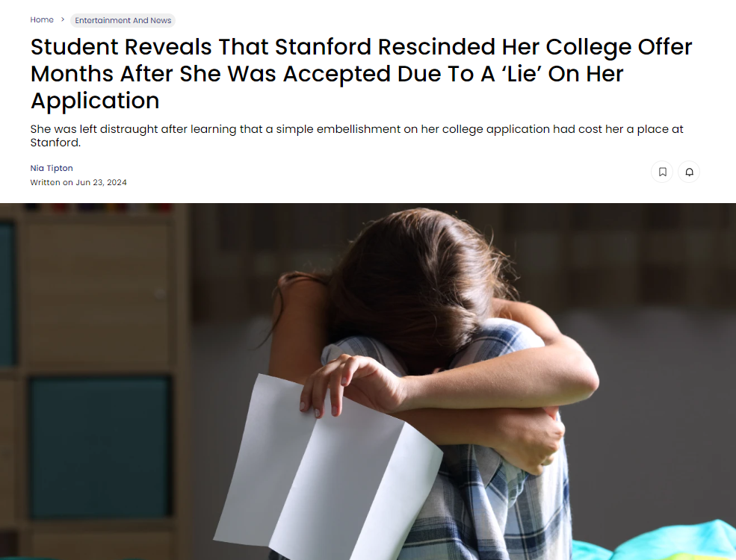Click the colorful blanket at photo corner
Screen dimensions: 736x560
pyautogui.click(x=657, y=542)
